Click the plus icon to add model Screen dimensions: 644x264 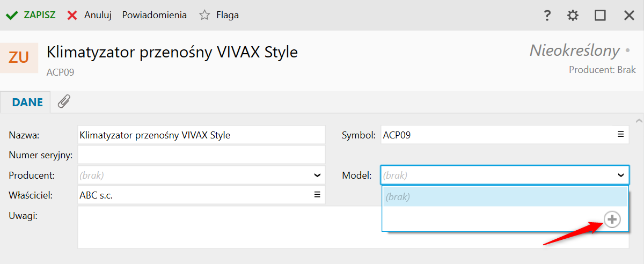(x=612, y=219)
